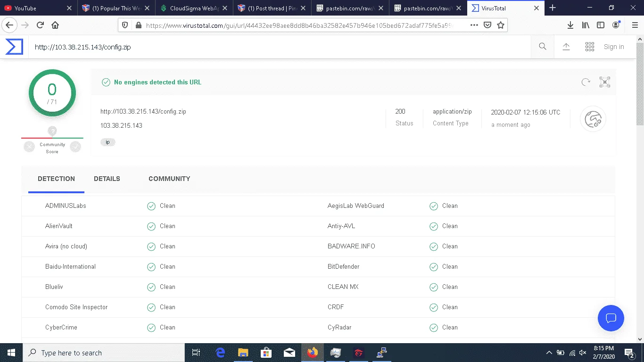The image size is (644, 362).
Task: Open the blue chat bubble button
Action: pyautogui.click(x=611, y=318)
